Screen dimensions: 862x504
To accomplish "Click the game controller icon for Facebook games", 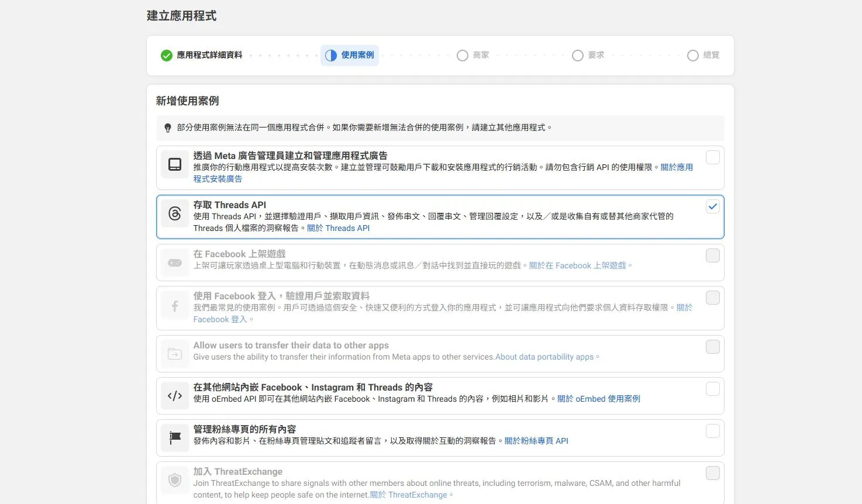I will tap(174, 263).
